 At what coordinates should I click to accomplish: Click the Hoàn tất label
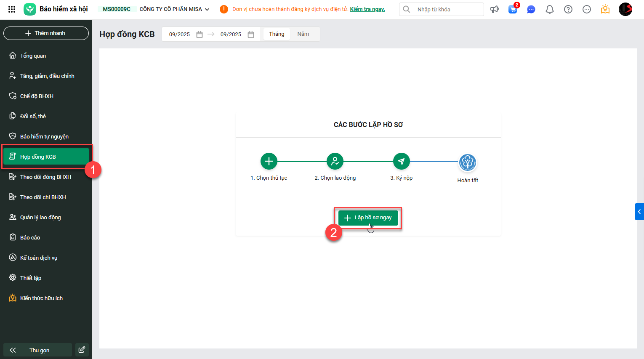(x=468, y=181)
